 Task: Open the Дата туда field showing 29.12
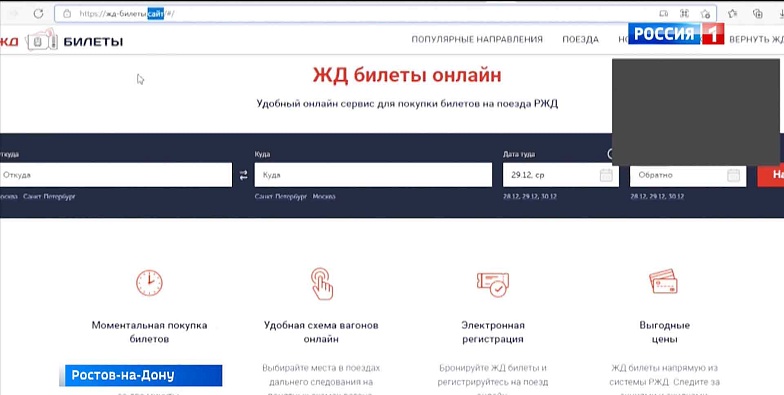pos(560,175)
